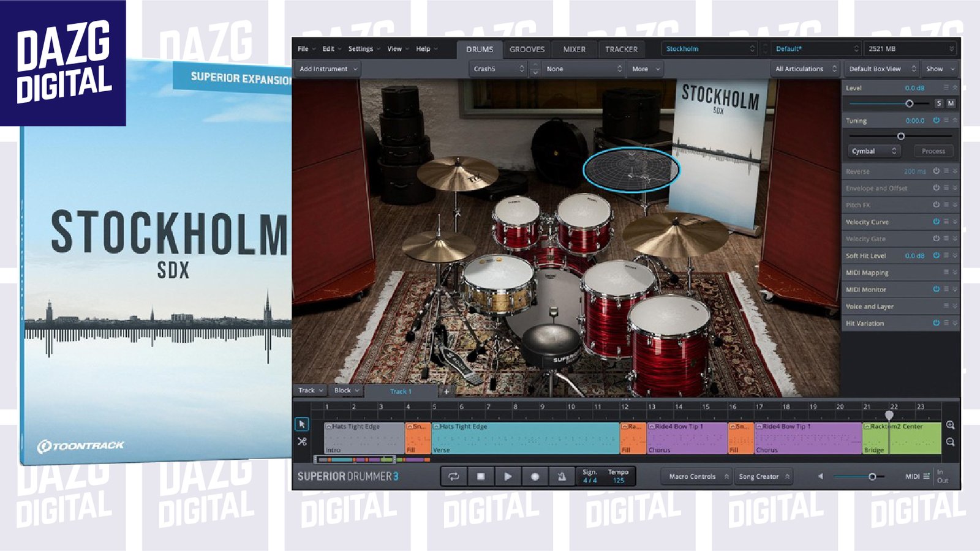
Task: Open the Tuning section menu icon
Action: pos(946,121)
